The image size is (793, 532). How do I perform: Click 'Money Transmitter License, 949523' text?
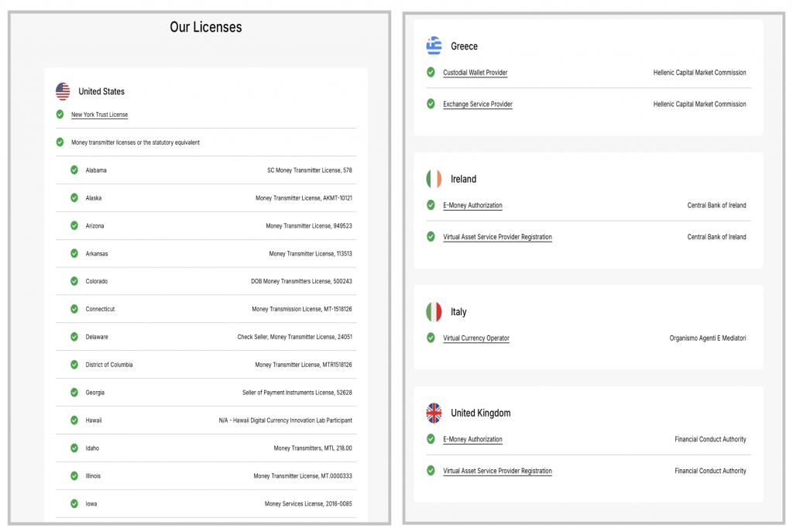click(309, 226)
